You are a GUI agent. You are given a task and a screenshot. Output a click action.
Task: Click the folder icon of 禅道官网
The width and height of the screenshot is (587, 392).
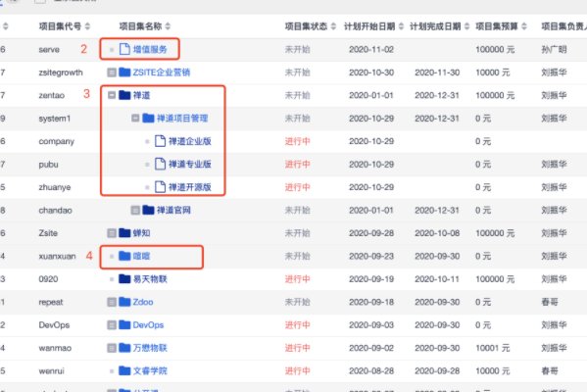(148, 210)
